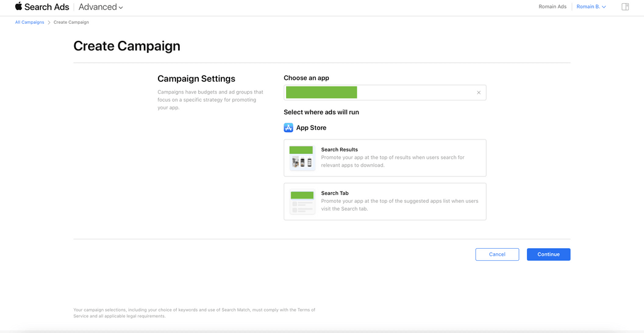Click the Continue button
Screen dimensions: 644x333
(x=548, y=254)
